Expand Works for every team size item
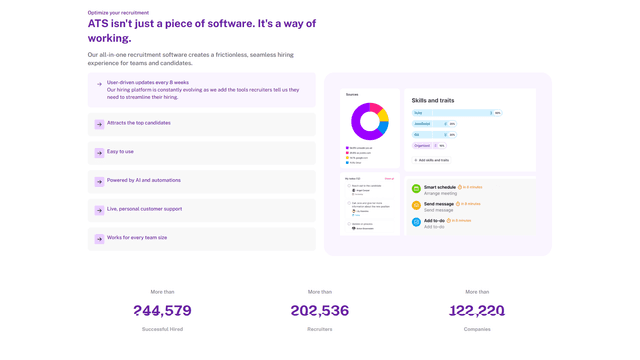 (202, 239)
